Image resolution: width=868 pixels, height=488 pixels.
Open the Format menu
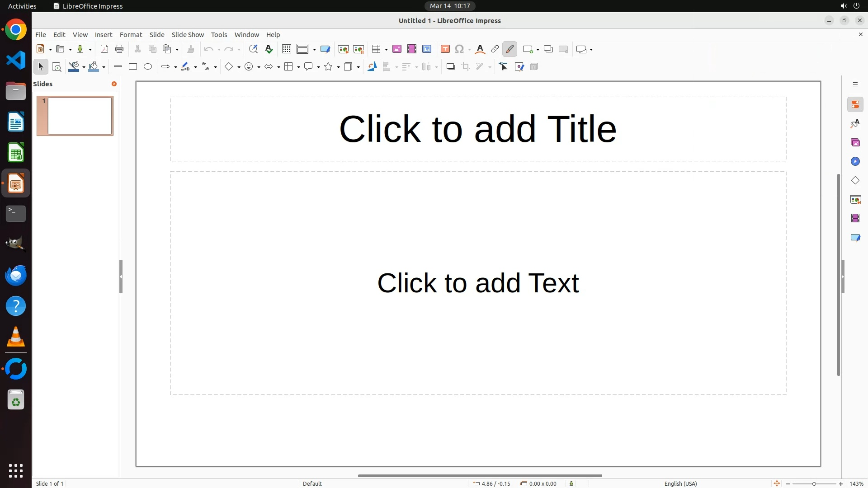131,35
